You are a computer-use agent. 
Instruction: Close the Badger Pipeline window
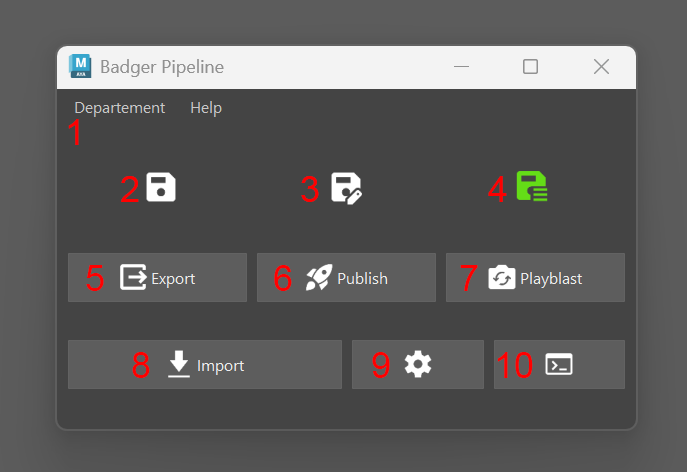601,67
